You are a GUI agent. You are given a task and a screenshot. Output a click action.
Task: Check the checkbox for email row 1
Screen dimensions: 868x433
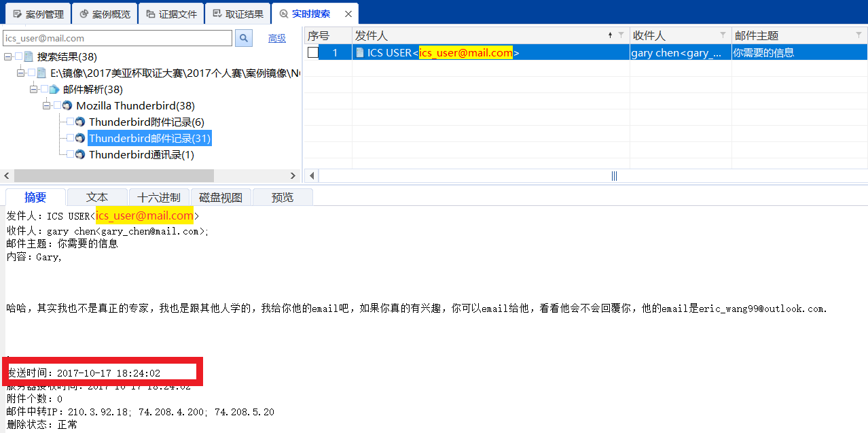point(314,52)
